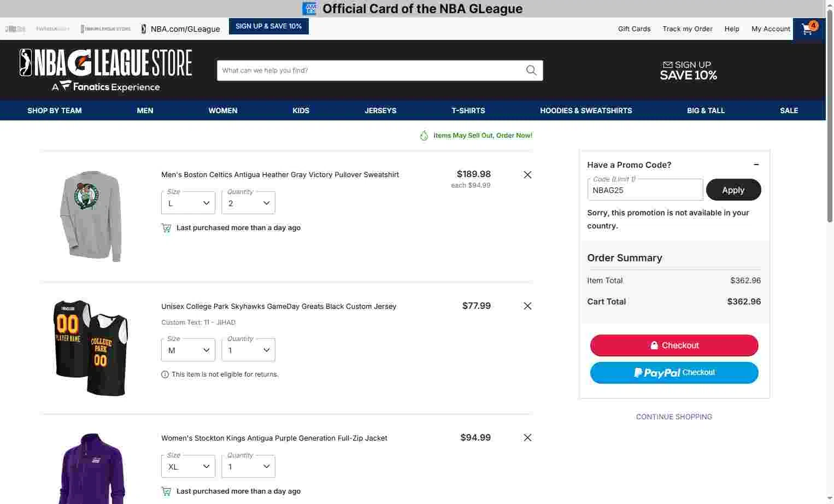Open the Quantity dropdown for Stockton Kings jacket

tap(248, 466)
